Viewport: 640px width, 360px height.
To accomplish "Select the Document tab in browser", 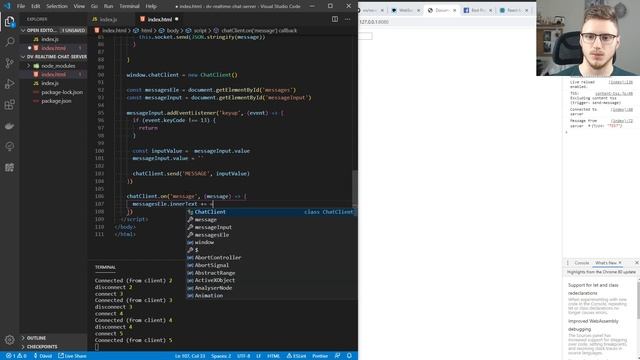I will pyautogui.click(x=441, y=10).
